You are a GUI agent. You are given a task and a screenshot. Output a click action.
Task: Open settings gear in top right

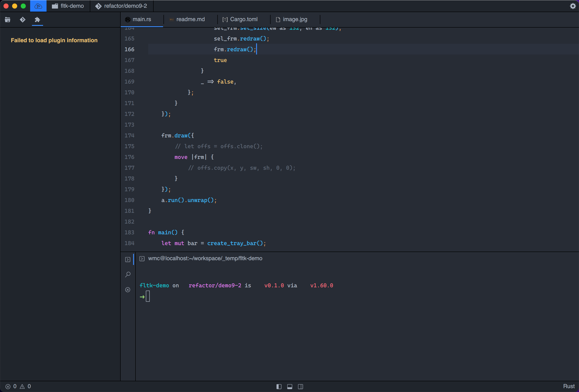click(x=573, y=6)
